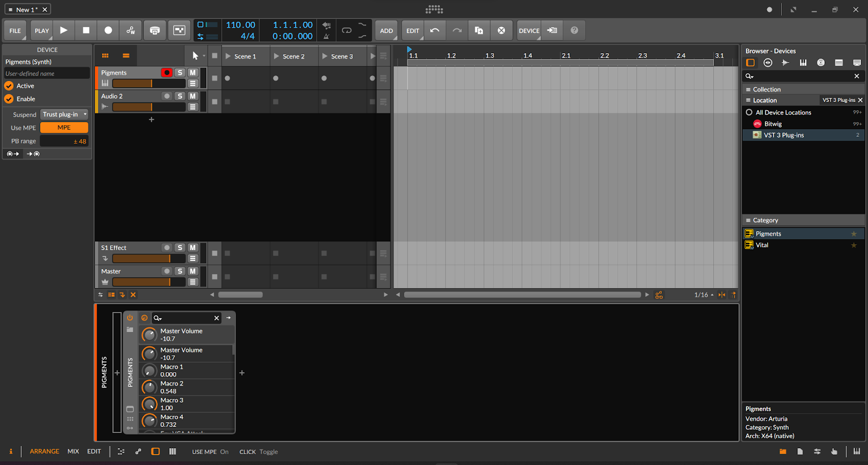Show the clip launcher view icon
This screenshot has width=868, height=465.
[x=105, y=55]
